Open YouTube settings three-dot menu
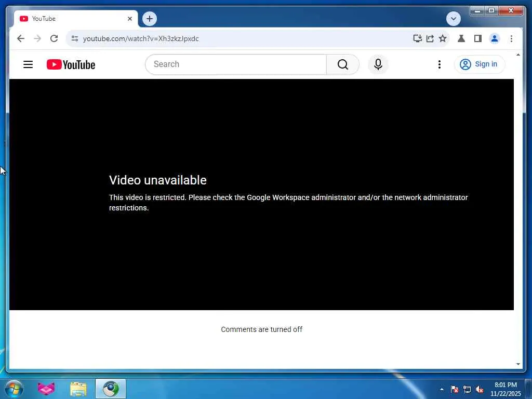The image size is (532, 399). (x=439, y=64)
